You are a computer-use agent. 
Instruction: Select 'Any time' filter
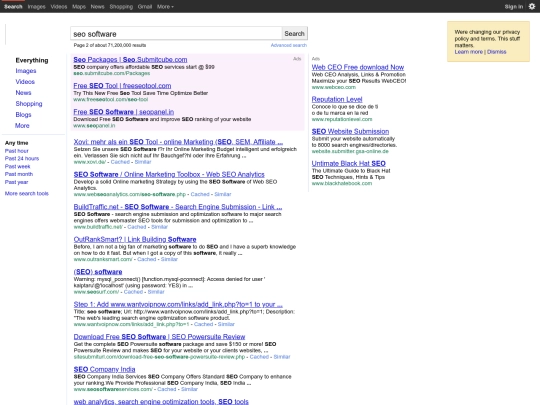(x=17, y=143)
